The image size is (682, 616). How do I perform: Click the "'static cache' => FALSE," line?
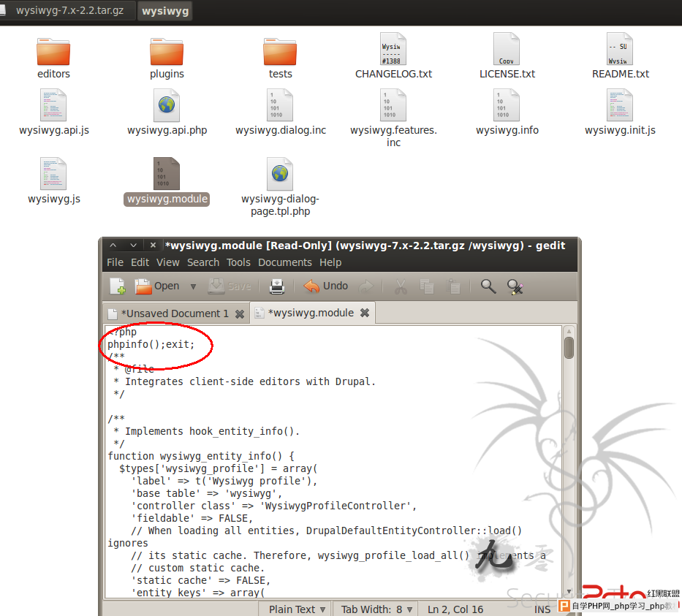coord(201,580)
